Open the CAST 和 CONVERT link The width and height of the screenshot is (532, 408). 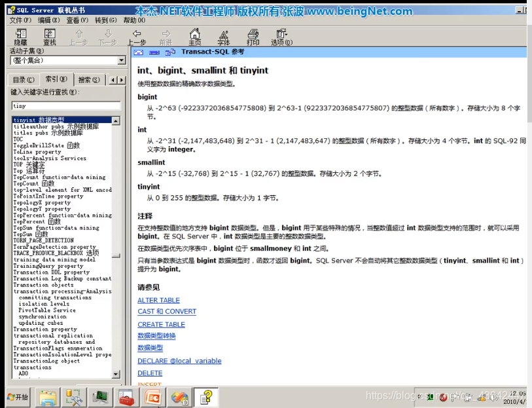(x=167, y=312)
